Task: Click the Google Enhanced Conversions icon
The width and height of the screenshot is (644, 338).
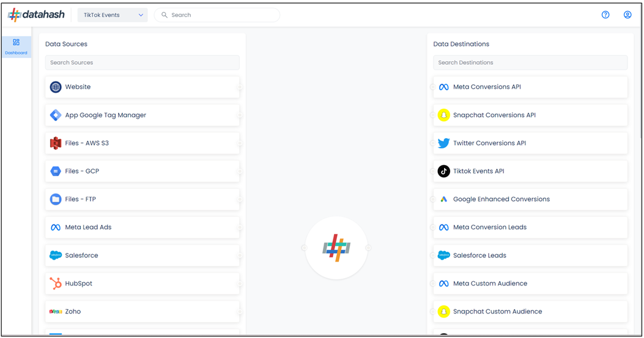Action: (443, 199)
